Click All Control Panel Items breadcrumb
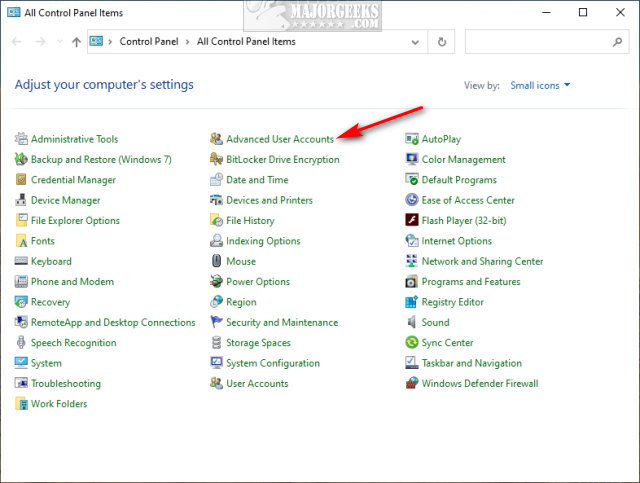Image resolution: width=640 pixels, height=483 pixels. click(246, 42)
